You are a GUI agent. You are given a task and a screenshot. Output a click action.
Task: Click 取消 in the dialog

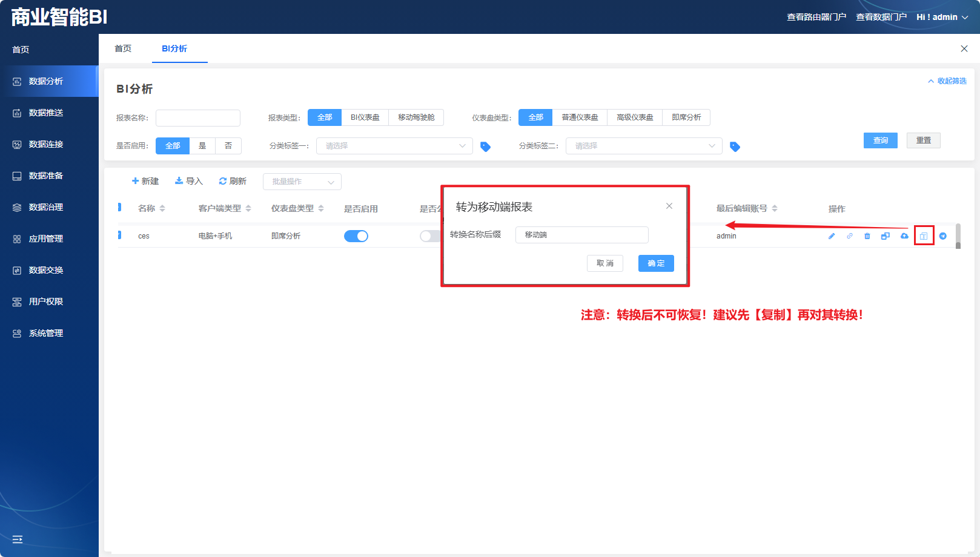tap(605, 263)
